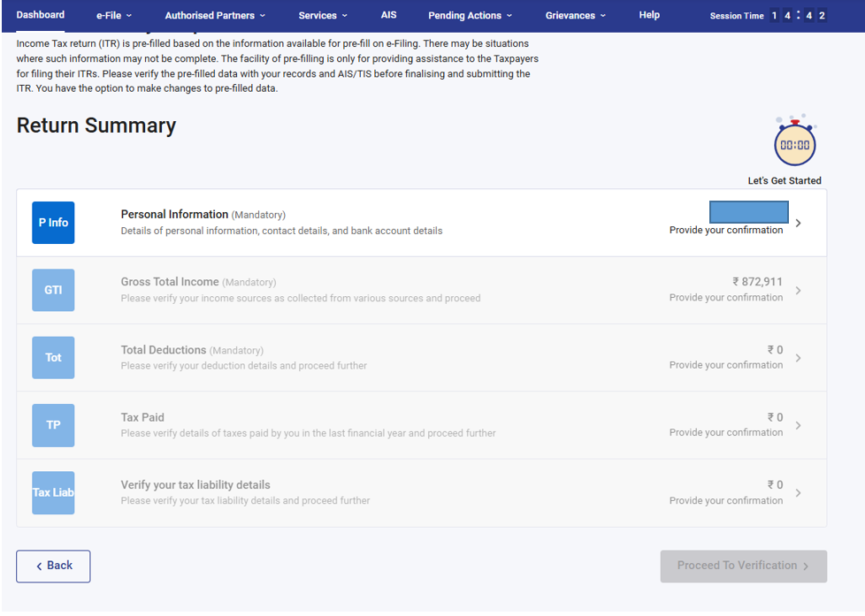Click the TP tax paid icon
865x616 pixels.
tap(53, 425)
